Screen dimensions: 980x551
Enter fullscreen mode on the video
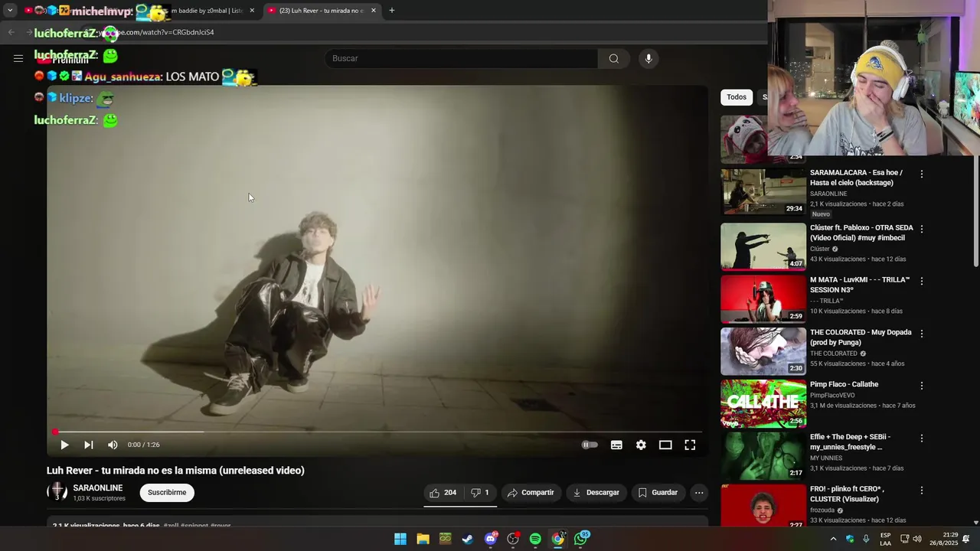point(690,445)
